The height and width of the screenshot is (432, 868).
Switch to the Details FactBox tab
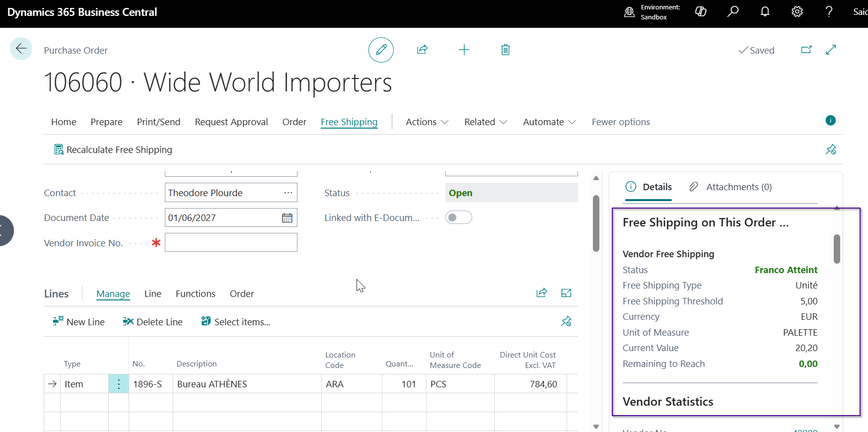tap(649, 187)
